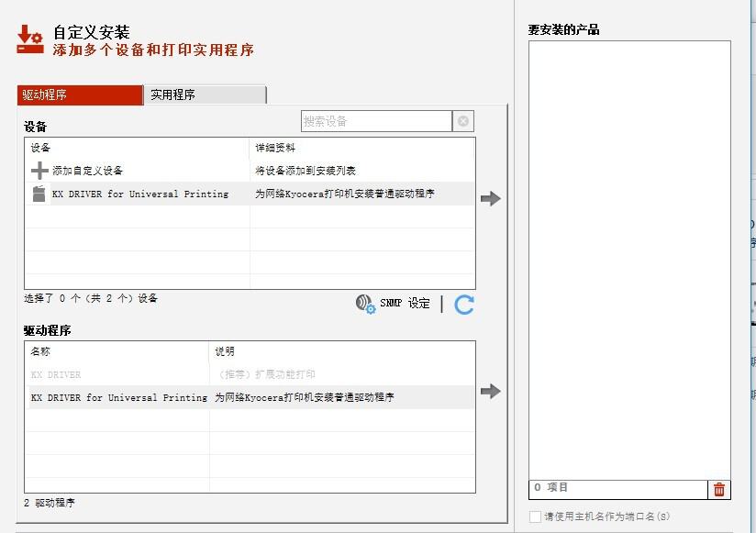Click the plus icon for 添加自定义设备
The height and width of the screenshot is (533, 756).
[x=39, y=171]
